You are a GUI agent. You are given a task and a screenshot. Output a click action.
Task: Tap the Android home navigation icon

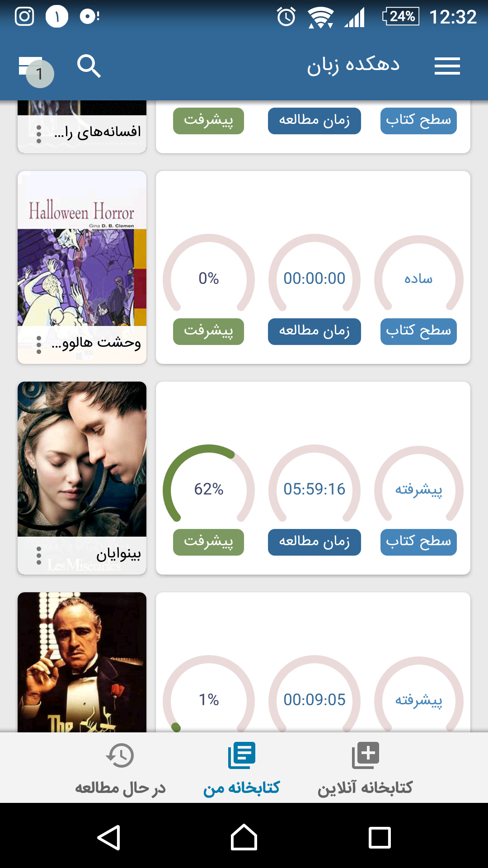click(x=244, y=837)
